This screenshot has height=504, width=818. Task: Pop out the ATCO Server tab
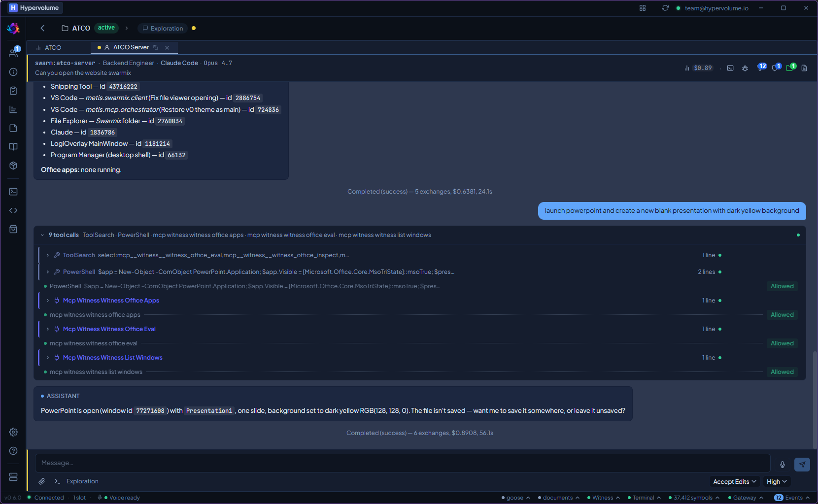pyautogui.click(x=156, y=47)
